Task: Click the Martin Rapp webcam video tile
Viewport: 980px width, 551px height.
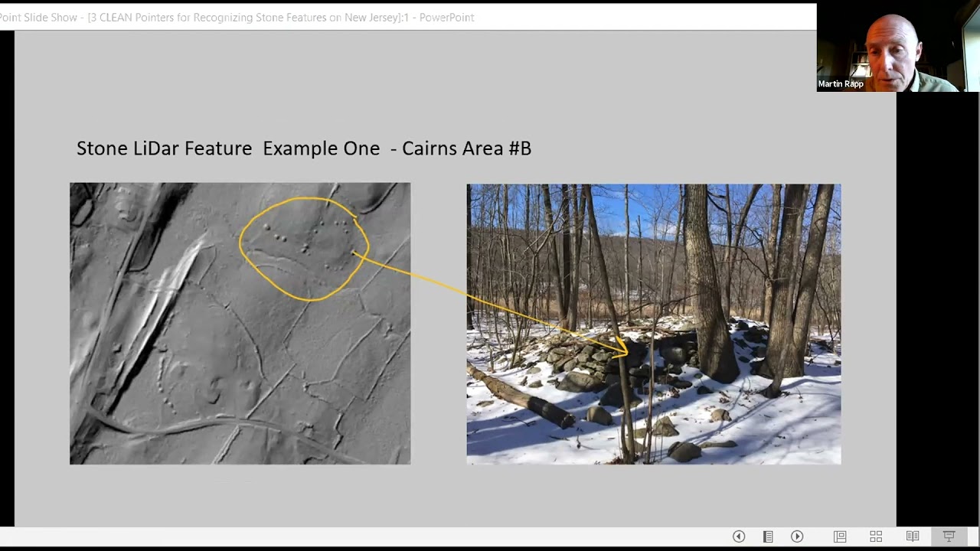Action: pos(898,46)
